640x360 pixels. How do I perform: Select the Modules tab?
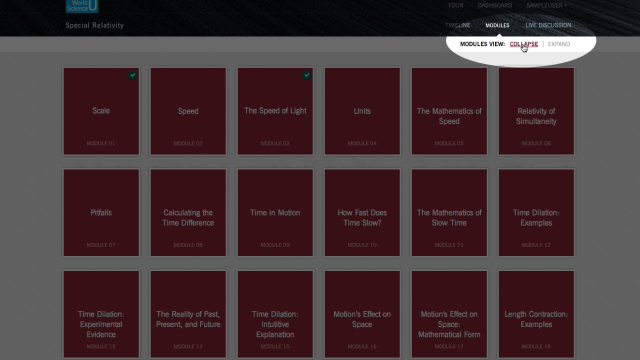[x=497, y=25]
